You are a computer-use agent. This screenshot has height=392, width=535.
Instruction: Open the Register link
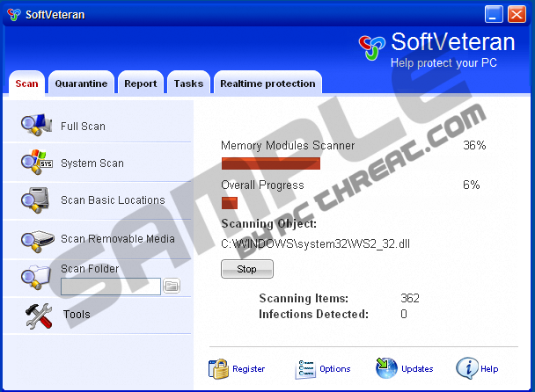click(248, 369)
